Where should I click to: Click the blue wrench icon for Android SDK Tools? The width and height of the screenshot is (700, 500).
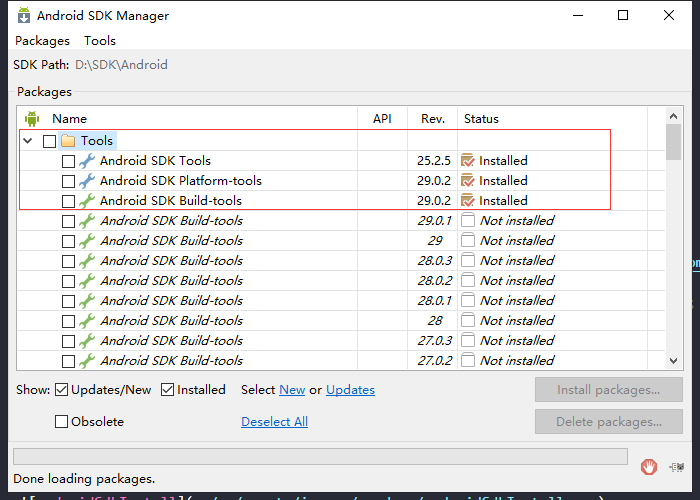[x=87, y=161]
